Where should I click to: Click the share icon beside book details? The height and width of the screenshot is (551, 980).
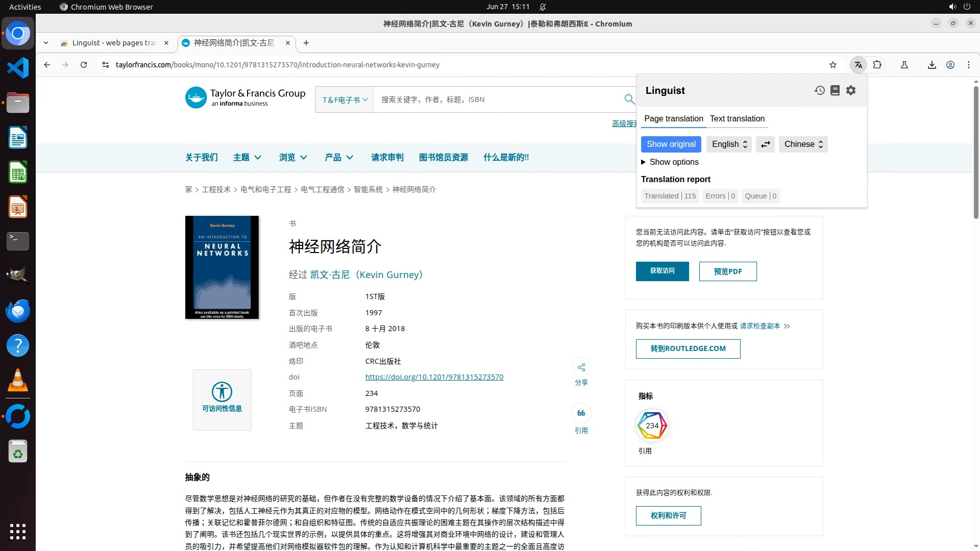pos(581,367)
